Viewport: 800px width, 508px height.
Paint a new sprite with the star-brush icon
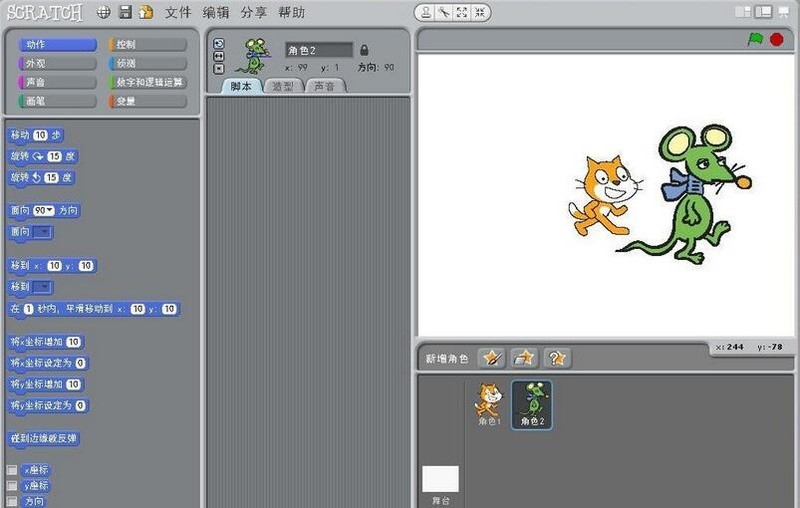(x=491, y=357)
